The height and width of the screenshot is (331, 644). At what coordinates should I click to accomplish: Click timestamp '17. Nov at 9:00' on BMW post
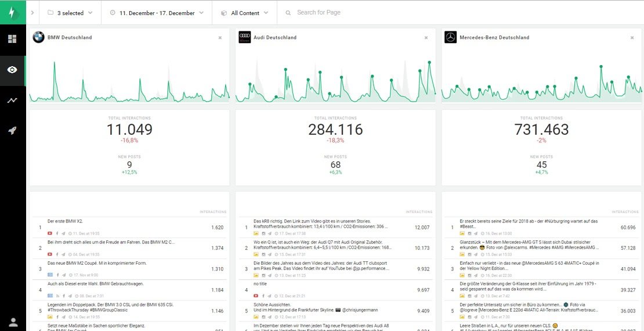coord(85,275)
